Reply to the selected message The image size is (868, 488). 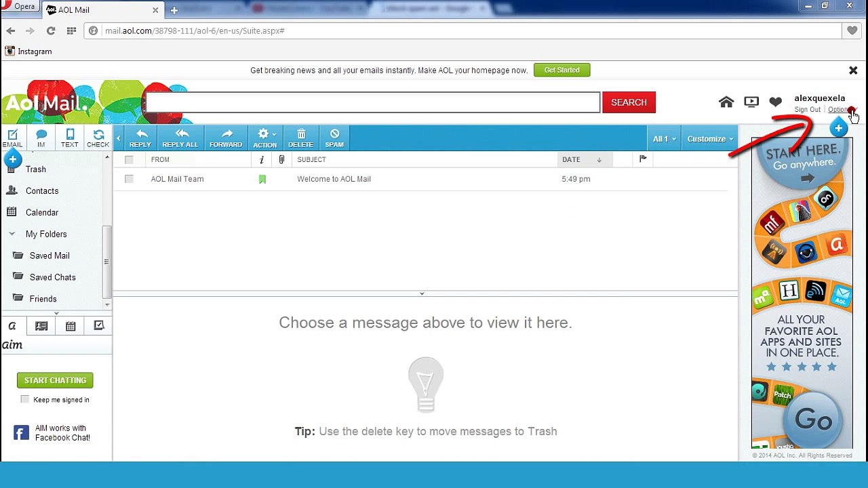click(140, 138)
